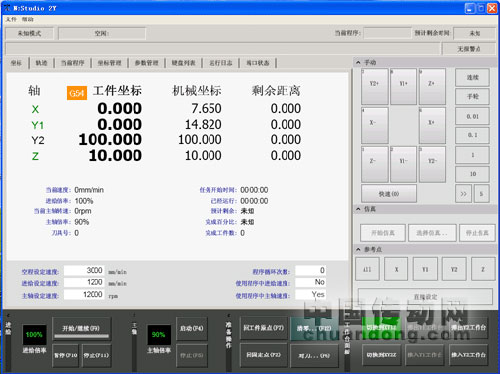Click the X+ jog button
This screenshot has width=500, height=374.
pyautogui.click(x=432, y=125)
